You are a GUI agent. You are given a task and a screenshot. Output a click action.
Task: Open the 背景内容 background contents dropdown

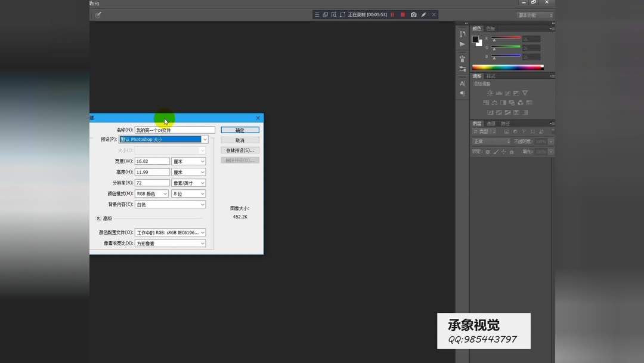pyautogui.click(x=170, y=204)
